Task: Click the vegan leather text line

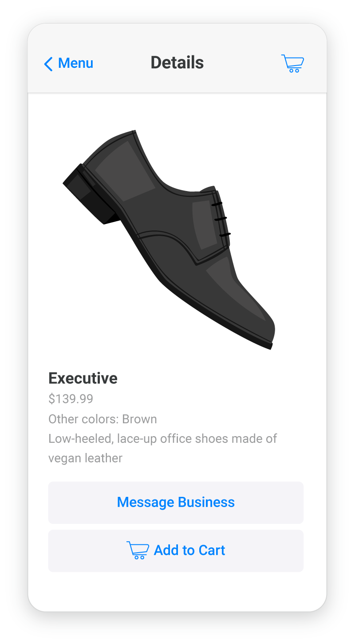Action: click(85, 458)
